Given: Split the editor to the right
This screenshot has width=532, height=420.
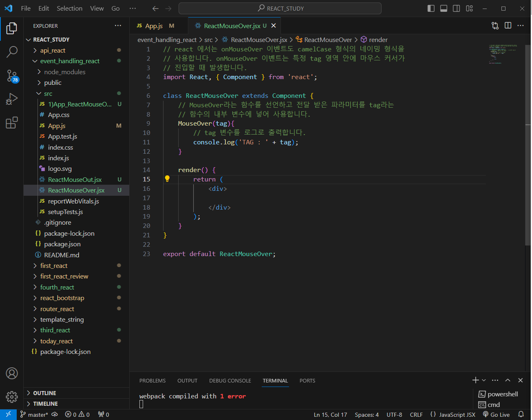Looking at the screenshot, I should [508, 26].
